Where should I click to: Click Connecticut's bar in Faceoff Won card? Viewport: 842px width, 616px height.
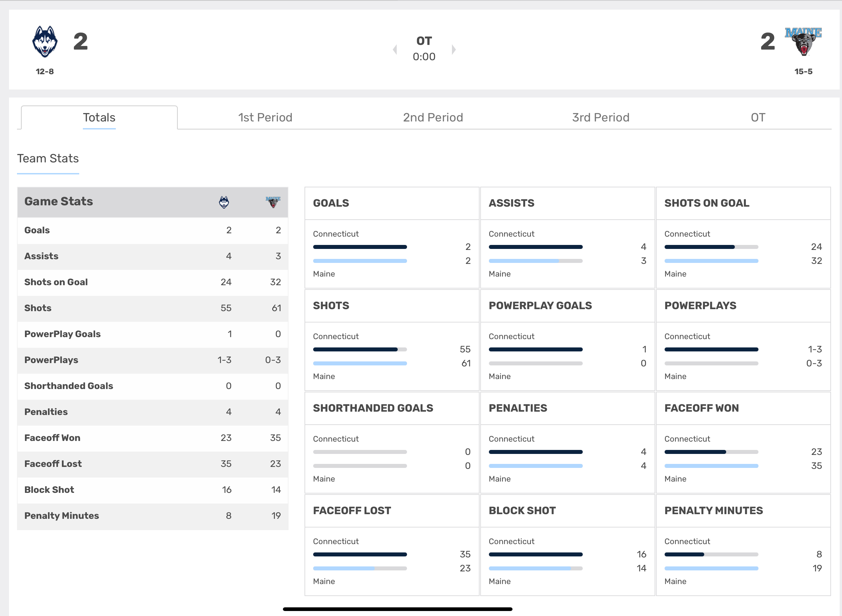(x=711, y=452)
